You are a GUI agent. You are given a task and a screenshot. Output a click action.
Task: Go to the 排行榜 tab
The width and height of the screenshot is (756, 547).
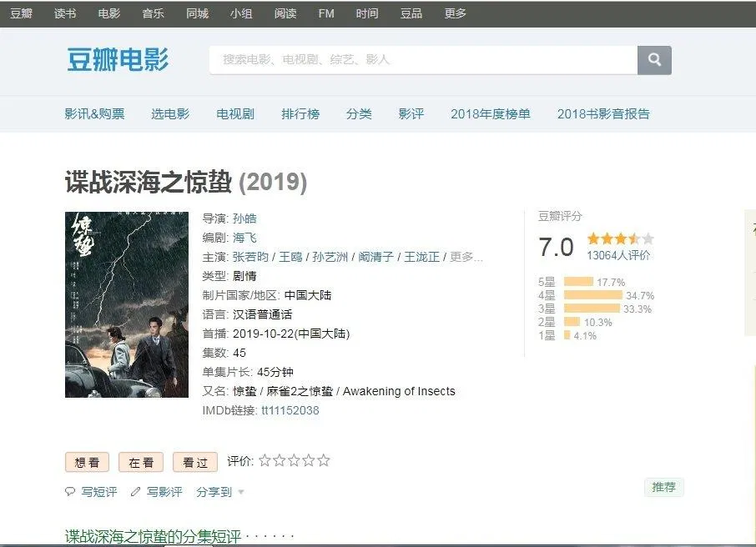[300, 114]
